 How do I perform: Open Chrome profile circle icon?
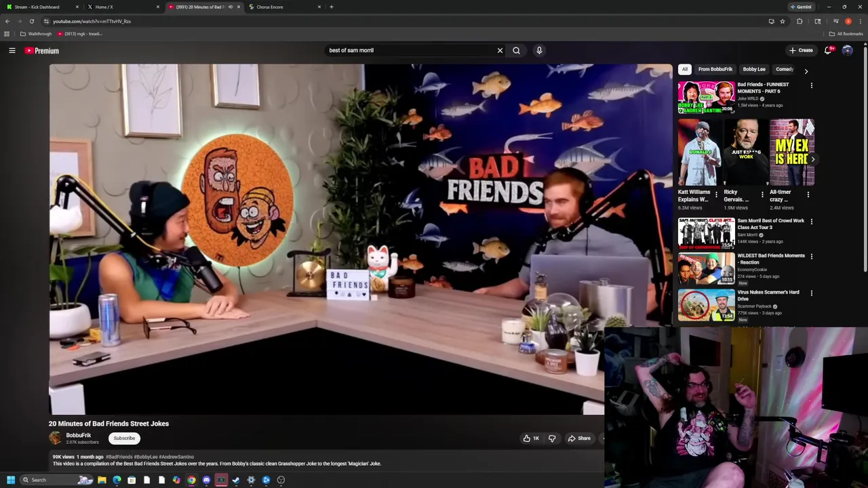(x=848, y=21)
